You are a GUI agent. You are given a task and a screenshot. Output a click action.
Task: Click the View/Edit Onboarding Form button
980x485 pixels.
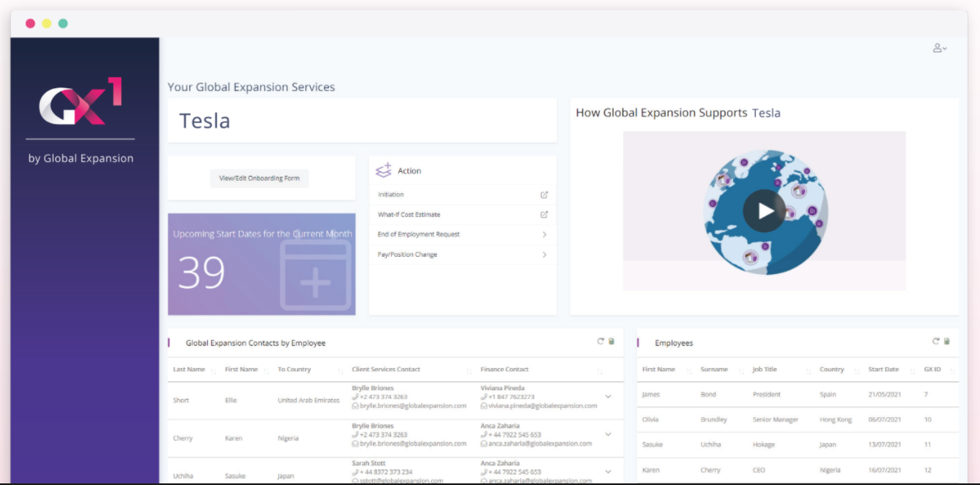coord(259,178)
